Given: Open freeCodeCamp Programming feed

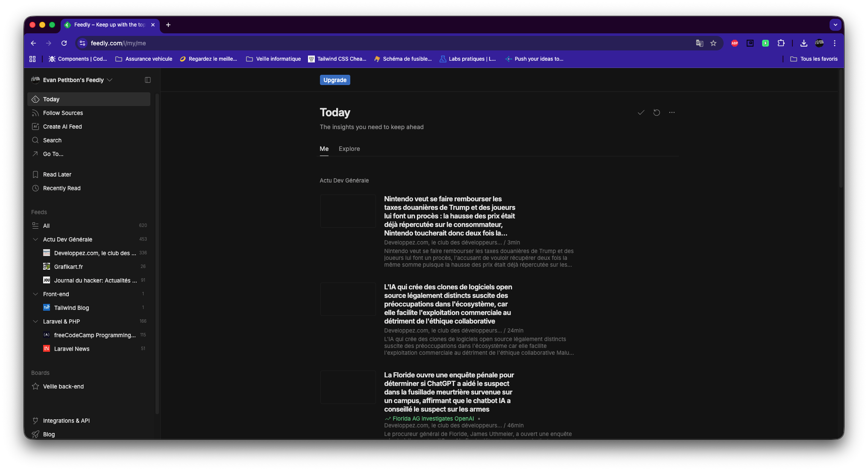Looking at the screenshot, I should 94,335.
